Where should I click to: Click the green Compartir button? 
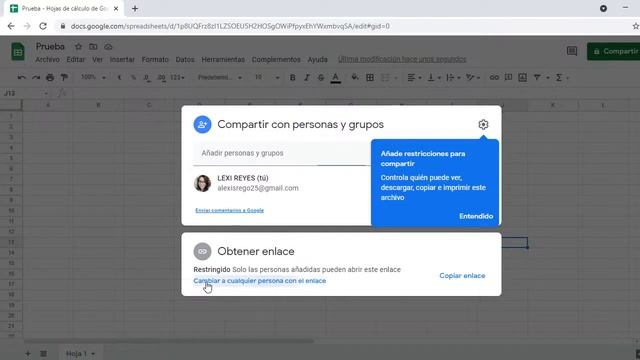pyautogui.click(x=614, y=51)
